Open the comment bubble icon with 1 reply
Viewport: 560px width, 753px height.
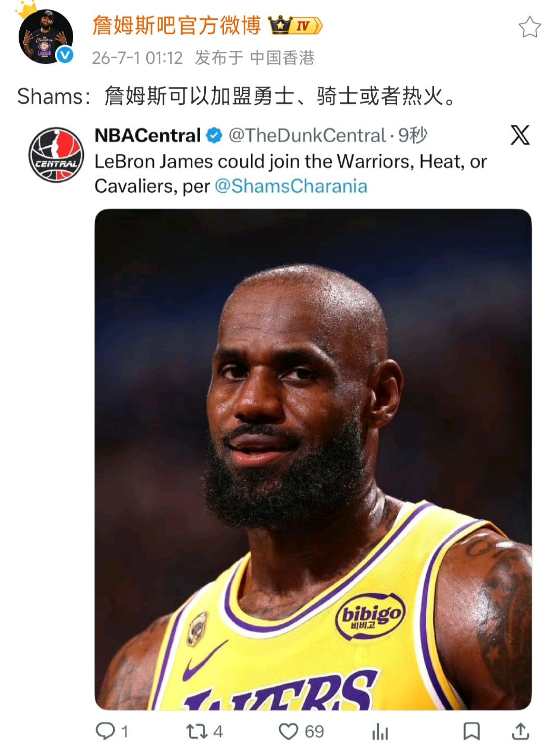tap(105, 731)
